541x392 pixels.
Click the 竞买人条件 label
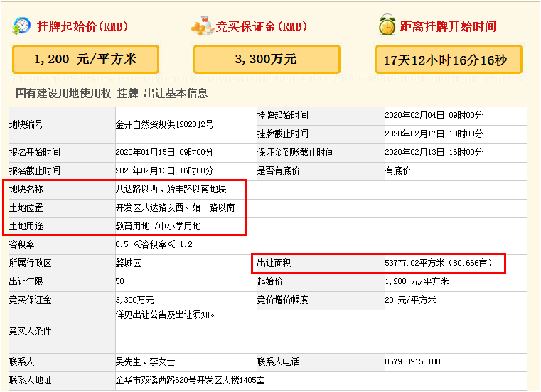[31, 332]
